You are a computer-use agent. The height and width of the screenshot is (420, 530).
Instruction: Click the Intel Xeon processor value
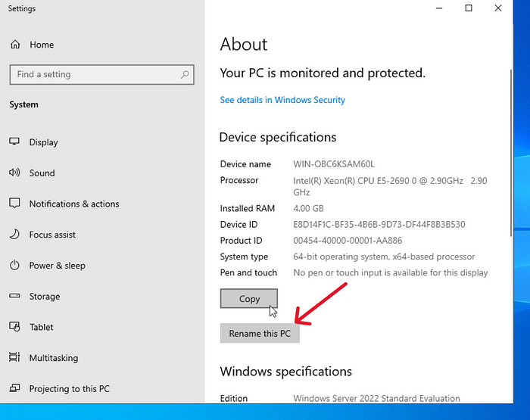(x=390, y=186)
